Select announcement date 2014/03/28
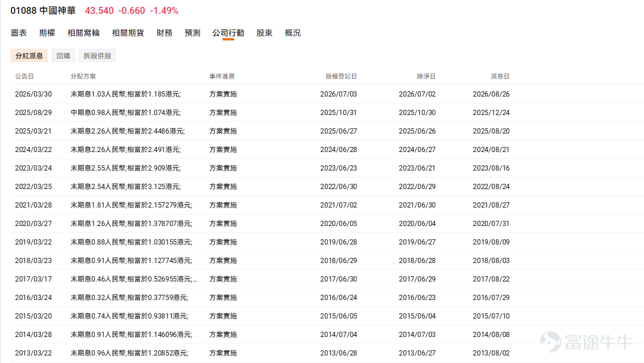Screen dimensions: 644x363 point(34,334)
